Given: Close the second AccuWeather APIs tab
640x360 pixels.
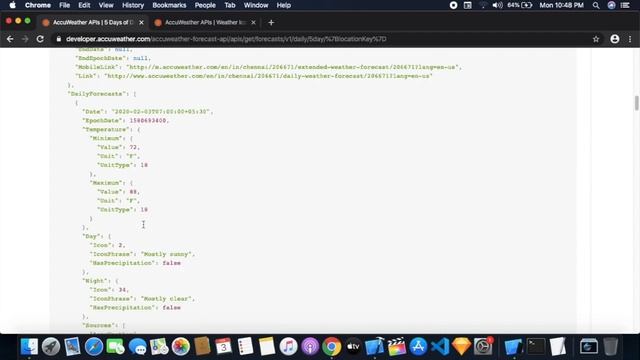Looking at the screenshot, I should coord(253,22).
